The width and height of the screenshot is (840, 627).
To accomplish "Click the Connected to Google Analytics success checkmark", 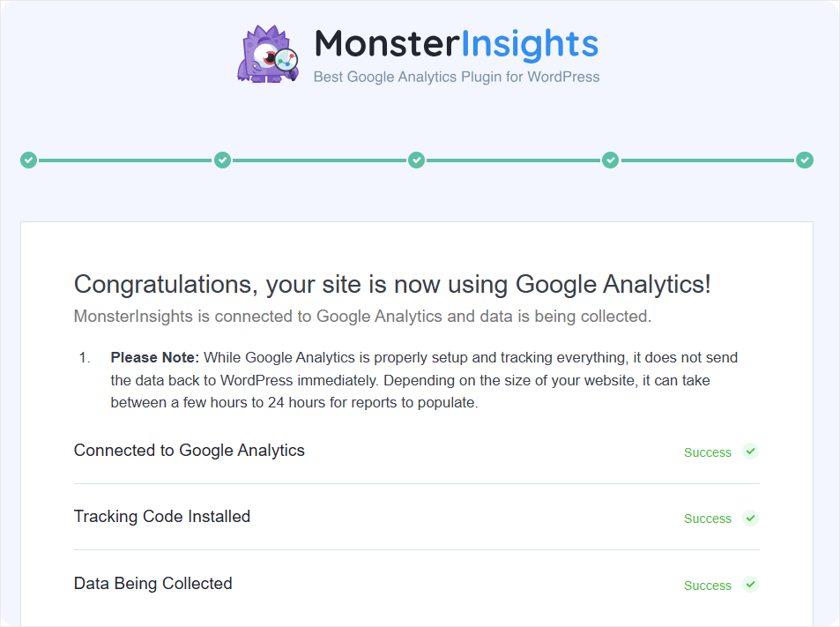I will tap(751, 452).
